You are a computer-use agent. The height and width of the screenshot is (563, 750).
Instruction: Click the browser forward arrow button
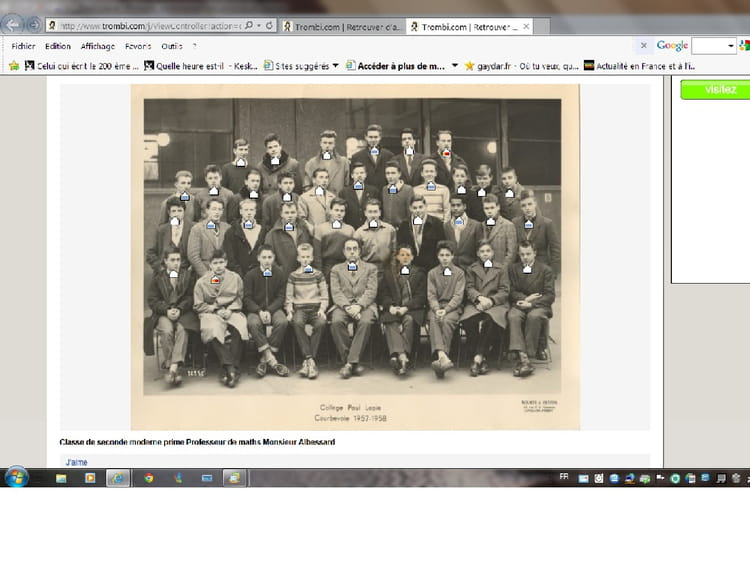click(x=34, y=25)
